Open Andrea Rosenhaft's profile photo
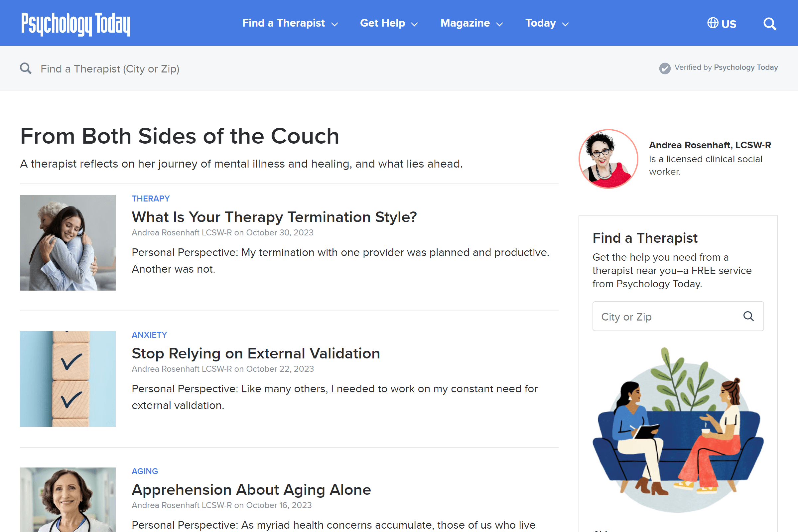 tap(608, 159)
